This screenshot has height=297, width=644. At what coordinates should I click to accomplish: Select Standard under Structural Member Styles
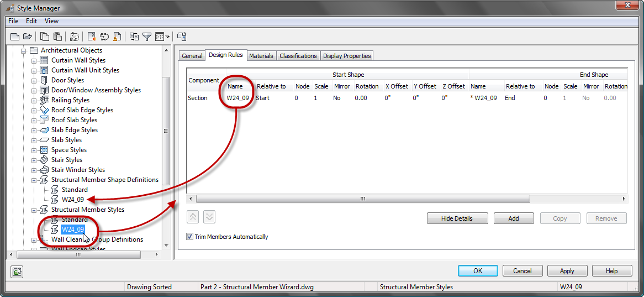pyautogui.click(x=75, y=220)
